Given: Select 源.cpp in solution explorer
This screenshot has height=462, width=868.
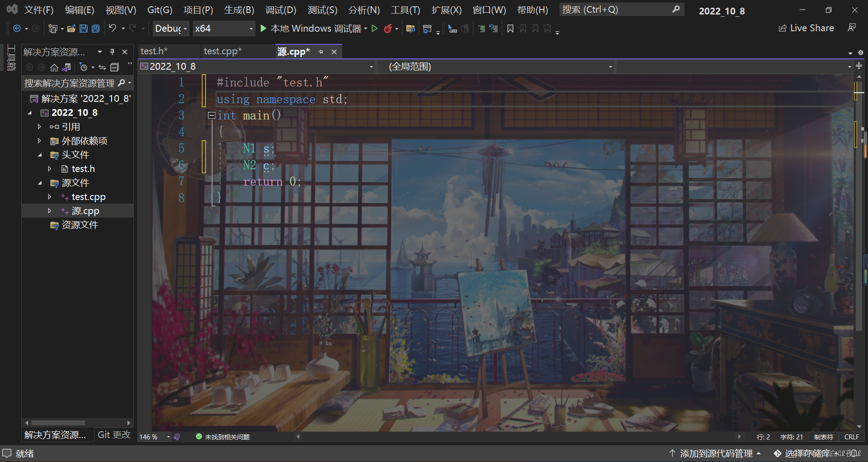Looking at the screenshot, I should click(x=85, y=211).
